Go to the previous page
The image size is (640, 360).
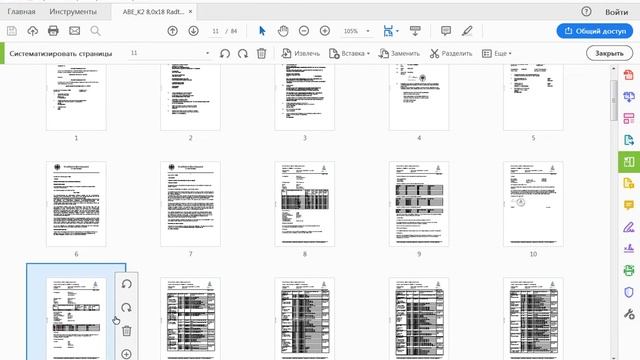(x=173, y=31)
